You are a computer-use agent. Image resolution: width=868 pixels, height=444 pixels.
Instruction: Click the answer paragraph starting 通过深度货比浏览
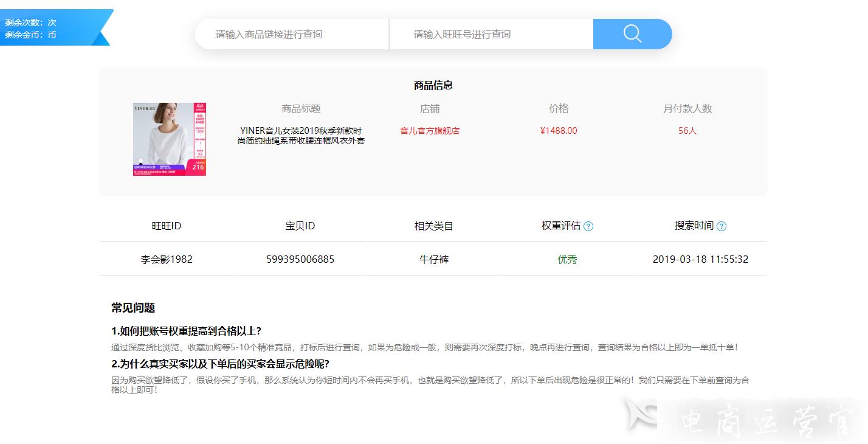pyautogui.click(x=424, y=348)
